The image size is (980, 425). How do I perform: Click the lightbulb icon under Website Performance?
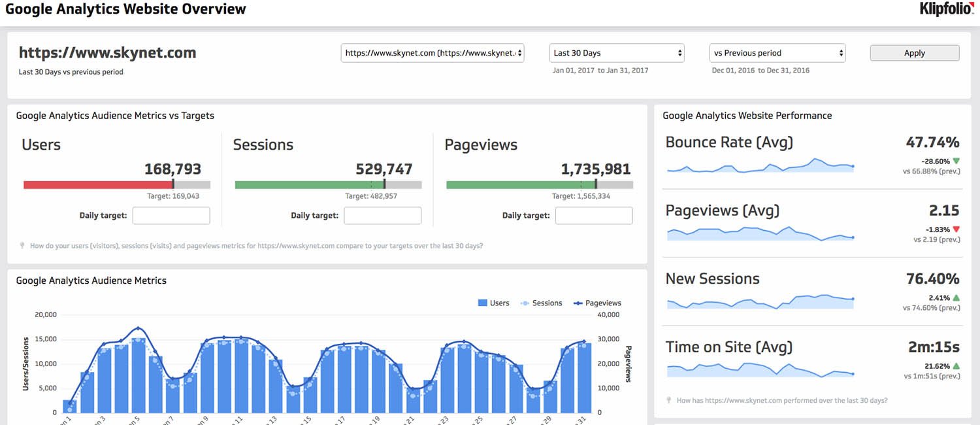[x=668, y=400]
